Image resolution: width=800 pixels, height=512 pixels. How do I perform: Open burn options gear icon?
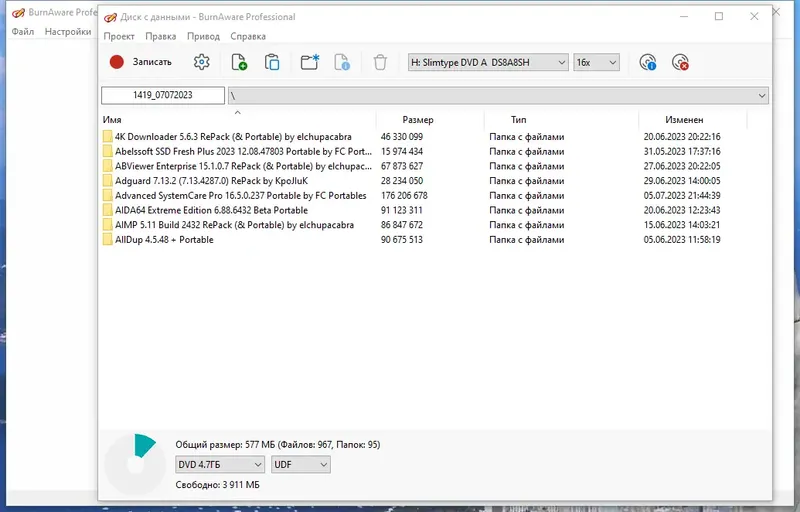click(202, 62)
